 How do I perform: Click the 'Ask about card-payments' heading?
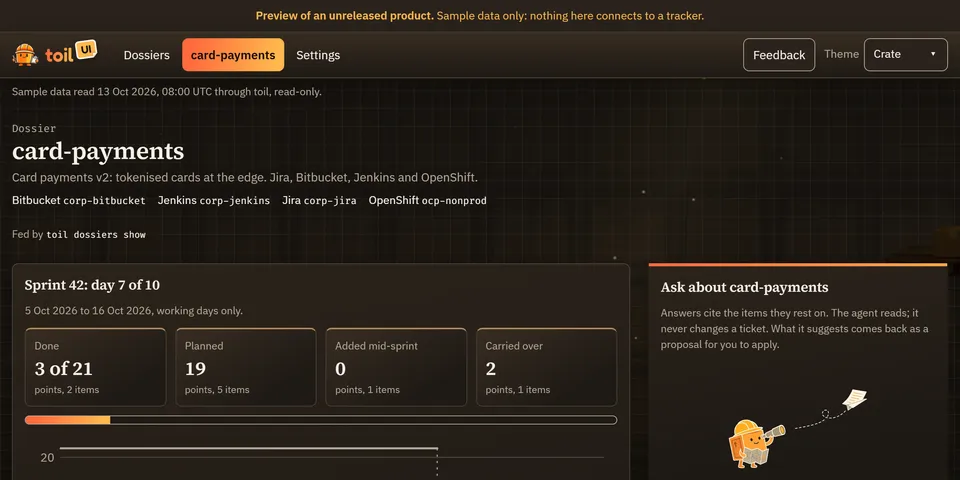(x=744, y=287)
